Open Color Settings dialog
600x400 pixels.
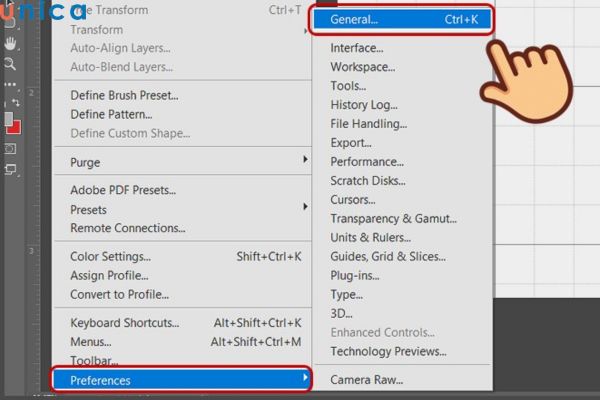(183, 256)
